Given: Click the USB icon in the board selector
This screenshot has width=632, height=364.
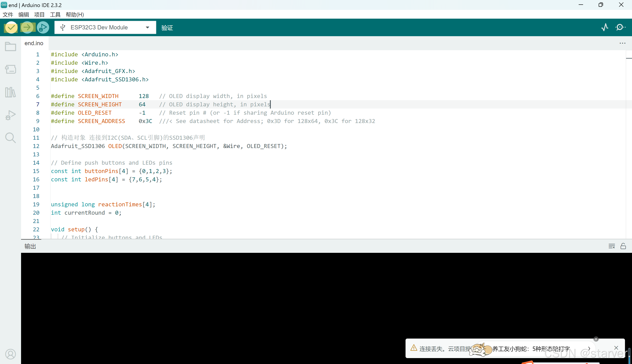Looking at the screenshot, I should pyautogui.click(x=63, y=27).
